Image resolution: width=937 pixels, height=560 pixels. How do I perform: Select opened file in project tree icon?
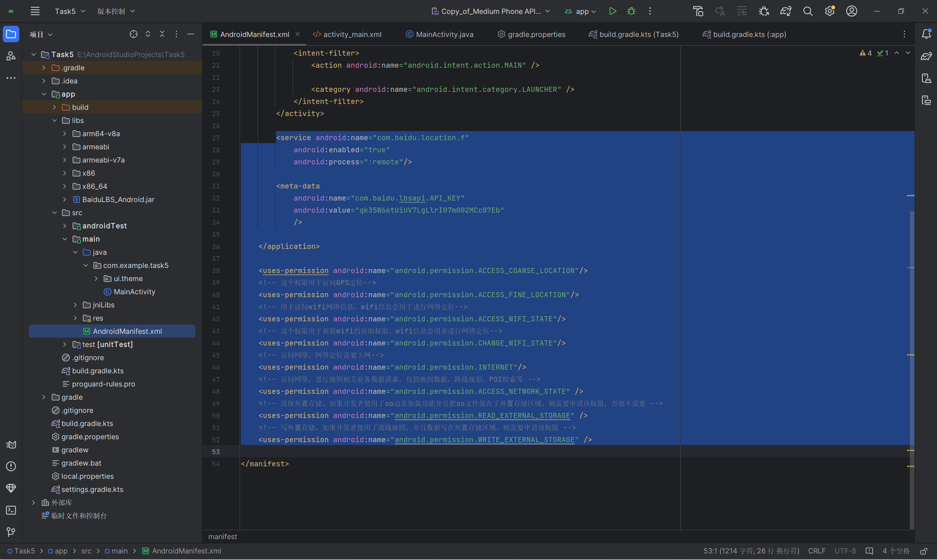(133, 34)
